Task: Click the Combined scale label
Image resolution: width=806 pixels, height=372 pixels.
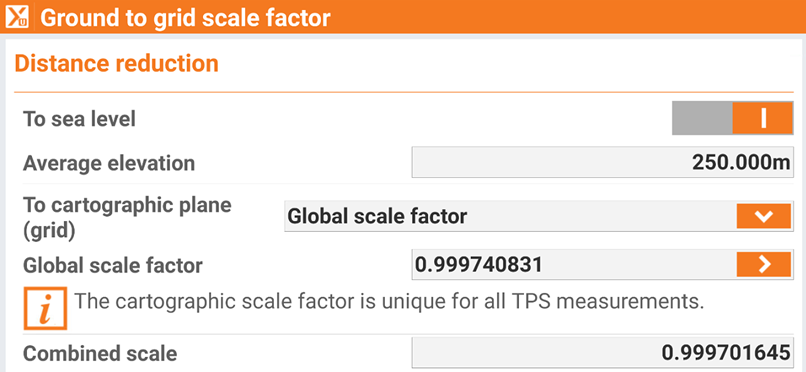Action: (x=100, y=354)
